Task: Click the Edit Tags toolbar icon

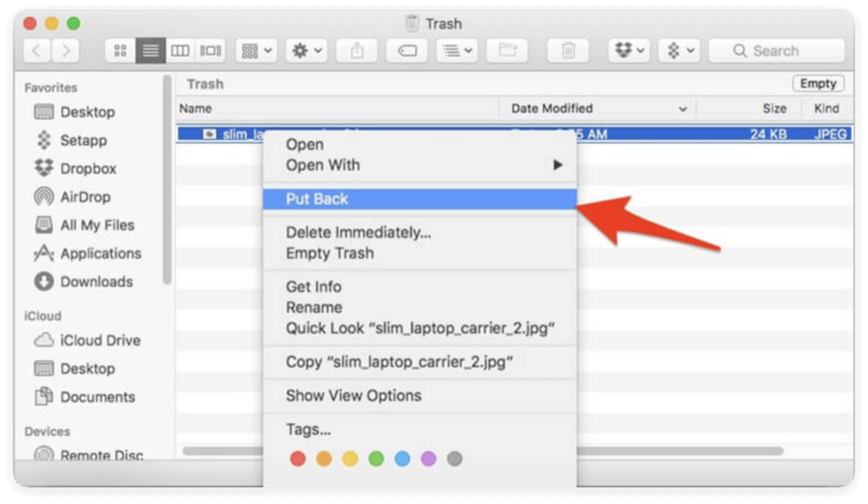Action: tap(408, 50)
